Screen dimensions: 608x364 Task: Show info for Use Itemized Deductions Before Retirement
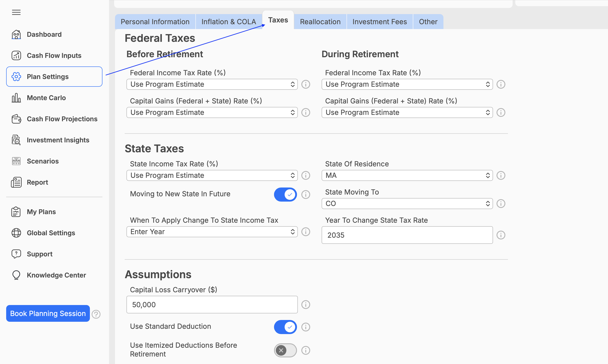[306, 350]
